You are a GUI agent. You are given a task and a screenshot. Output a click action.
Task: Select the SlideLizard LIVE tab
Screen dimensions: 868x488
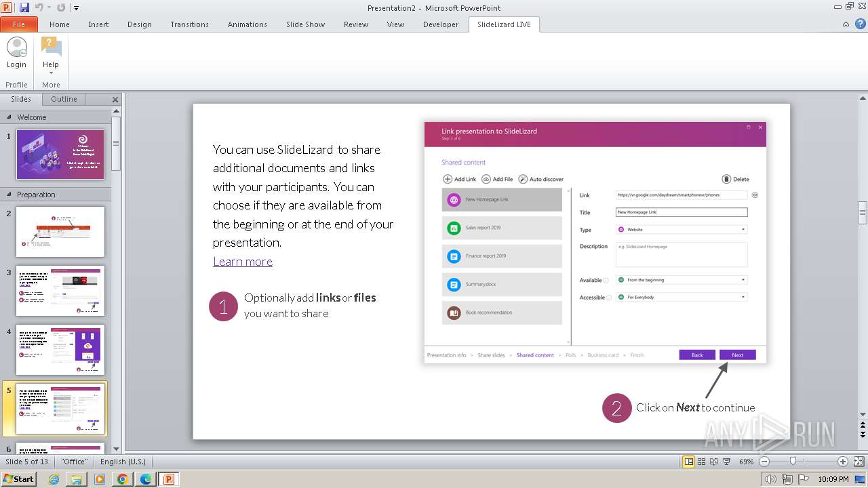coord(504,24)
